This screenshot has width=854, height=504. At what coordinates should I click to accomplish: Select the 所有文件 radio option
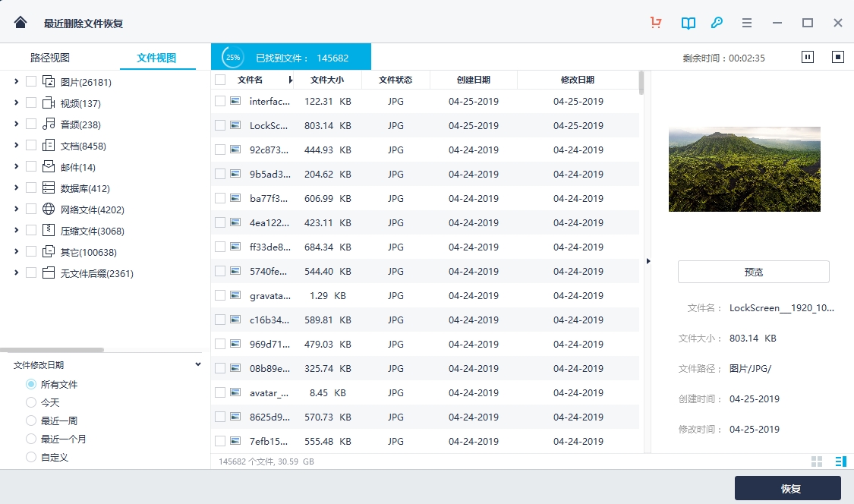[31, 384]
